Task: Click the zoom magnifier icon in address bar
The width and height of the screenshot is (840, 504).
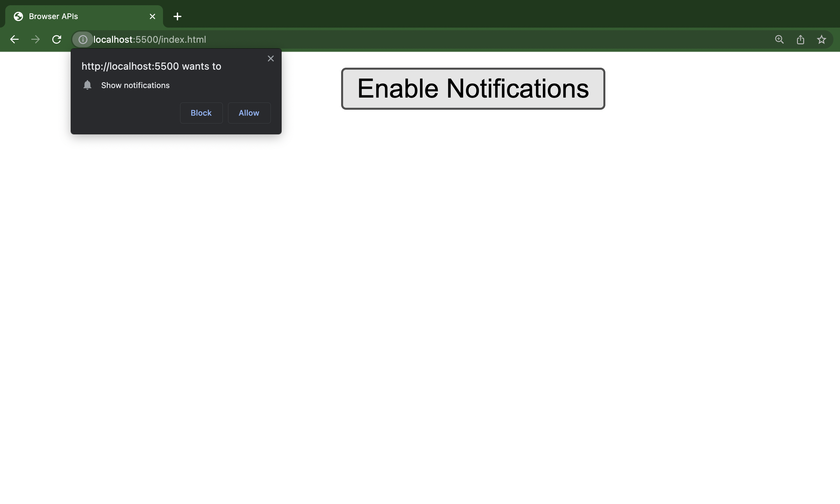Action: coord(779,39)
